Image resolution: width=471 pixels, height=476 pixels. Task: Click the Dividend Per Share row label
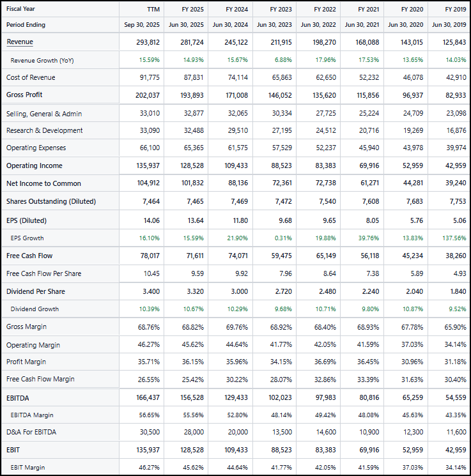[36, 291]
